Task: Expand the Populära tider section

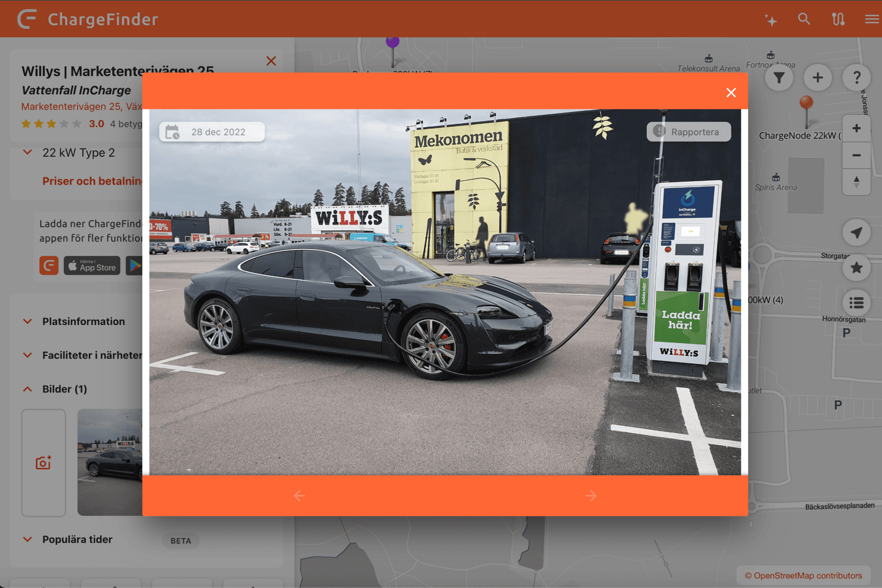Action: click(x=77, y=539)
